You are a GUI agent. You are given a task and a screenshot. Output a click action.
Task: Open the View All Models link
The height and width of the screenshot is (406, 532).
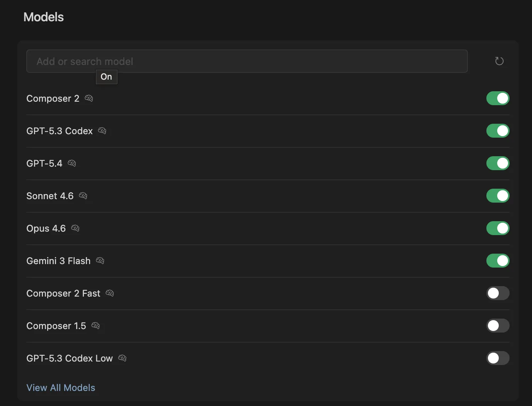(x=61, y=387)
